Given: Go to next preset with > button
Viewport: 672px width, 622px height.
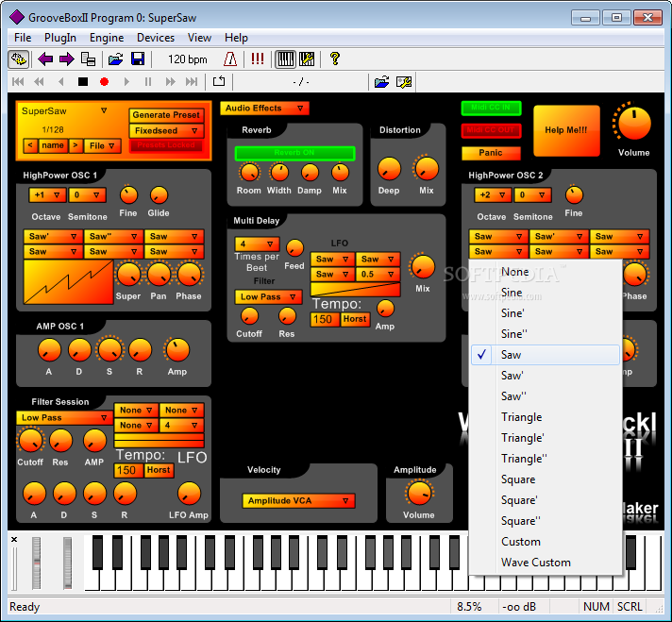Looking at the screenshot, I should point(76,145).
